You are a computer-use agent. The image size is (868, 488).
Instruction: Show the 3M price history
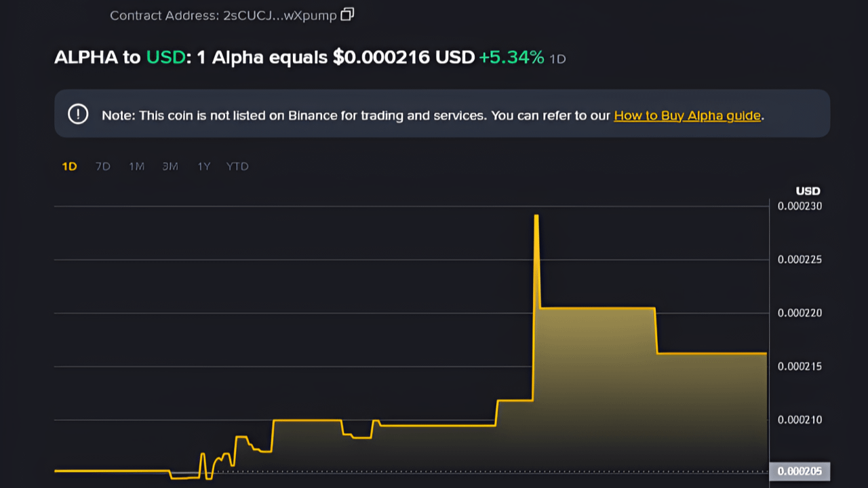[170, 166]
